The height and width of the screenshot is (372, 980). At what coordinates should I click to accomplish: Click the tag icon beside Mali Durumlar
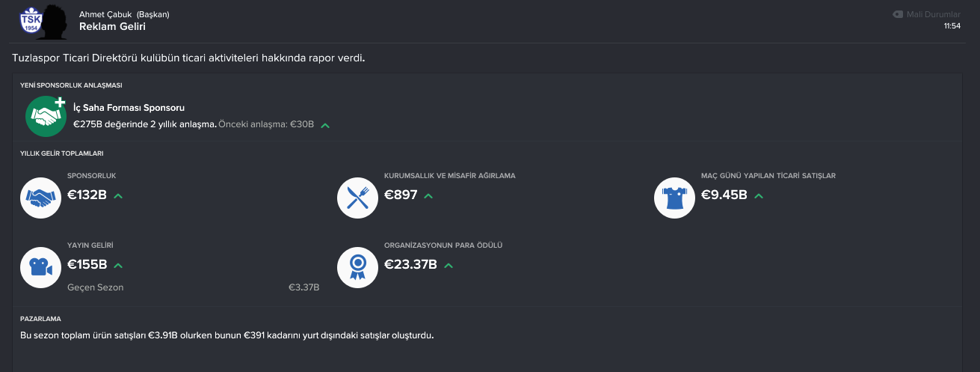tap(898, 14)
